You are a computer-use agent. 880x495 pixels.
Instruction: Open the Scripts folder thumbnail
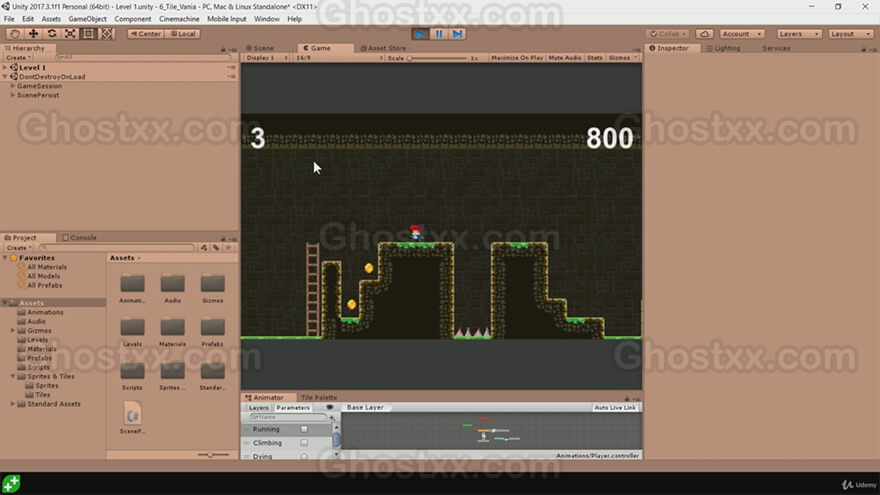[132, 370]
